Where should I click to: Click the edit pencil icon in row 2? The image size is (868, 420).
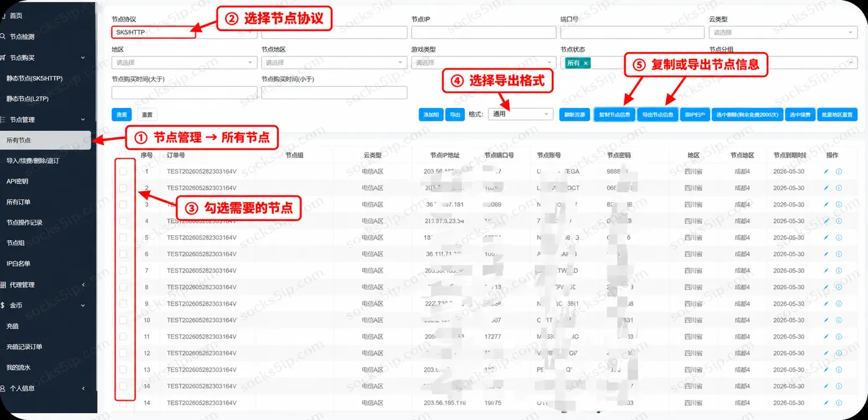[x=826, y=188]
